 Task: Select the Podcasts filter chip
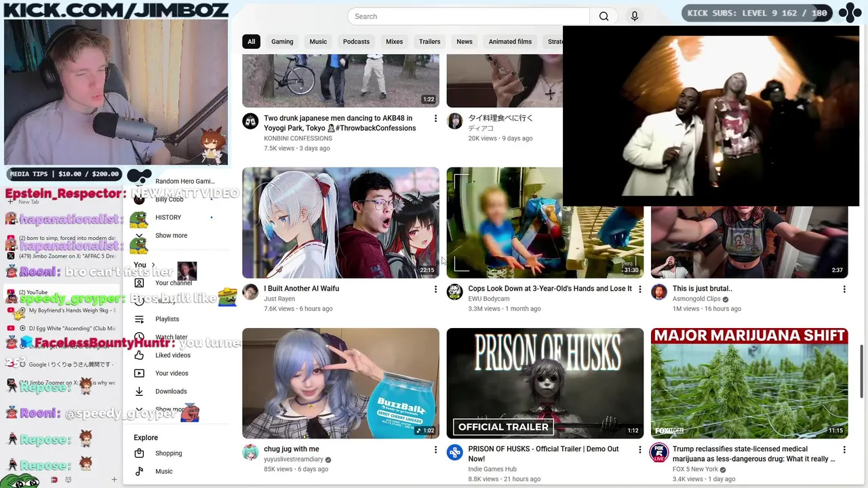click(x=356, y=42)
